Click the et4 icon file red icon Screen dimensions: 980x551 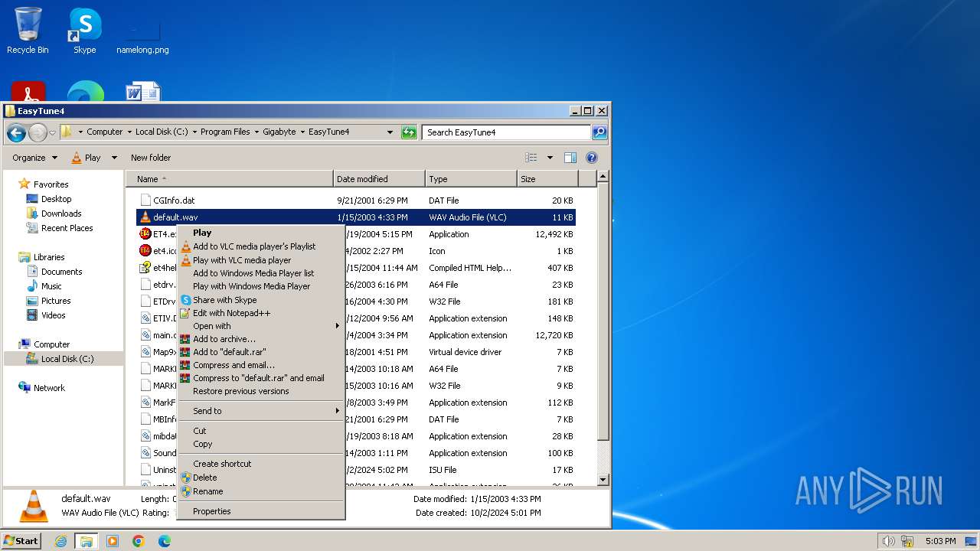tap(145, 251)
